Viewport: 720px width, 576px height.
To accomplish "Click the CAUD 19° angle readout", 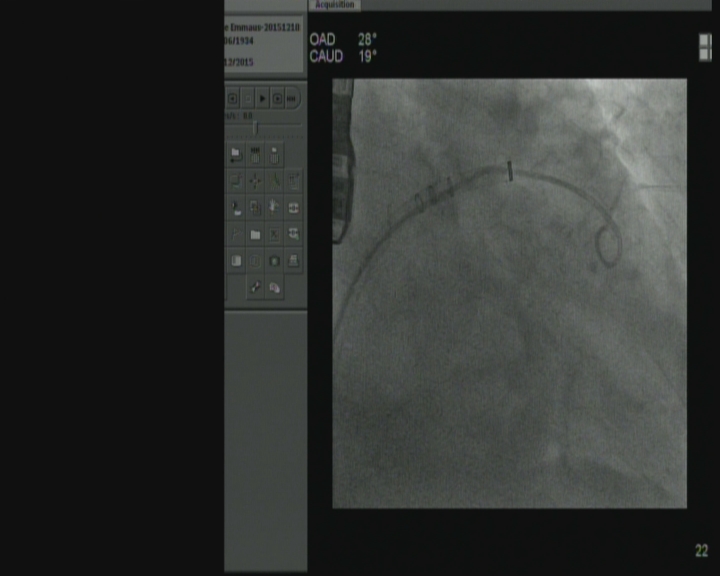I will (343, 56).
